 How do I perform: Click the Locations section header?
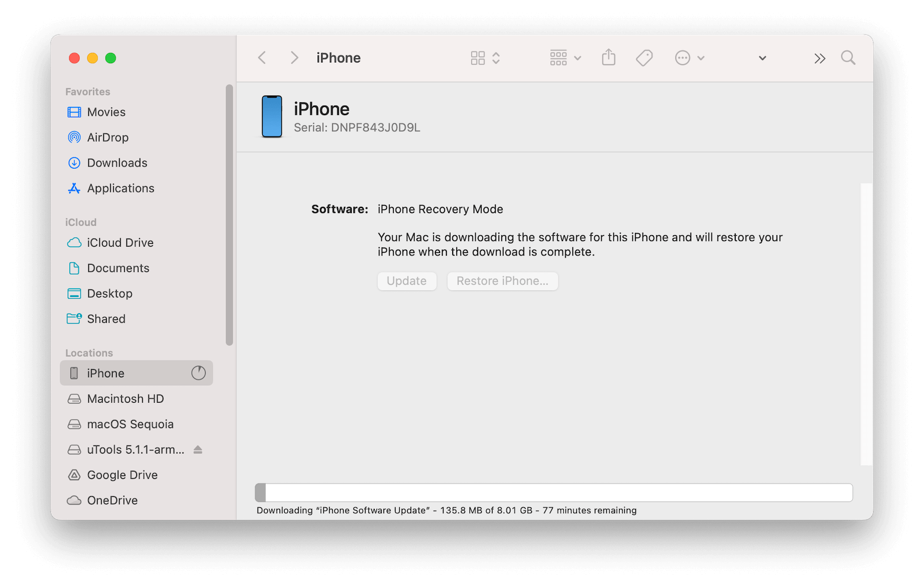coord(89,353)
